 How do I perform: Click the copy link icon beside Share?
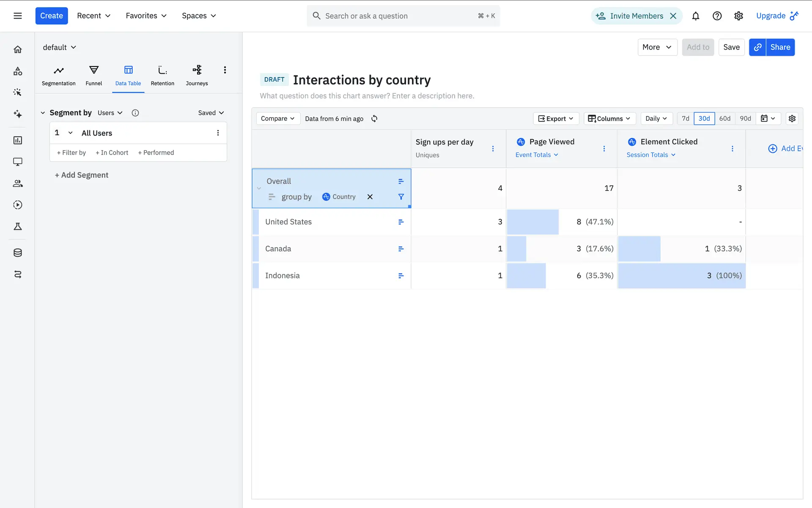tap(757, 47)
